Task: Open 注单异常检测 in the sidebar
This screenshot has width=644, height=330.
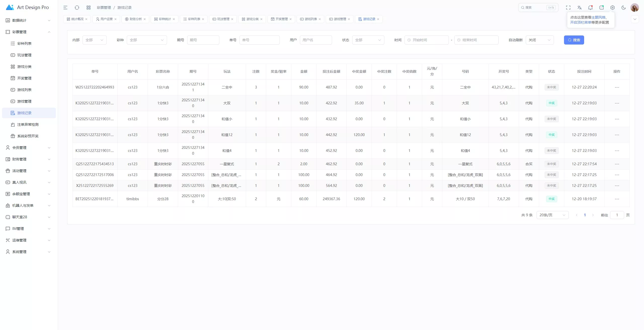Action: click(x=28, y=125)
